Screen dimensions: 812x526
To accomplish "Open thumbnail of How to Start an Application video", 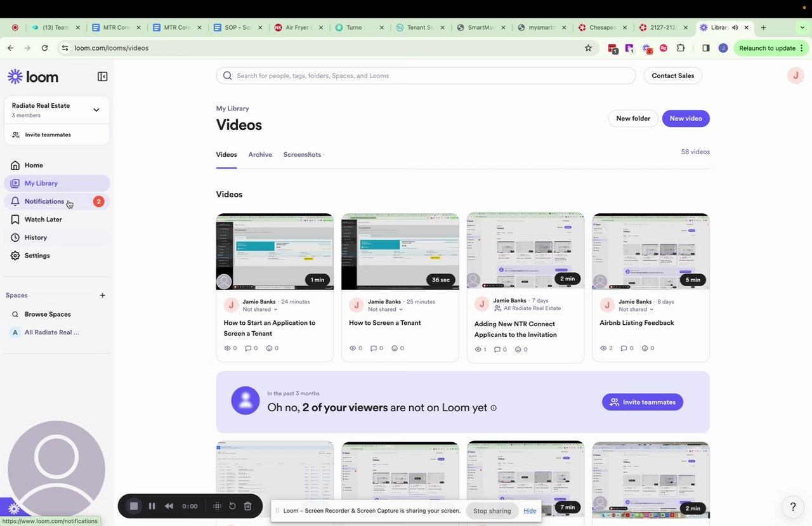I will (275, 252).
